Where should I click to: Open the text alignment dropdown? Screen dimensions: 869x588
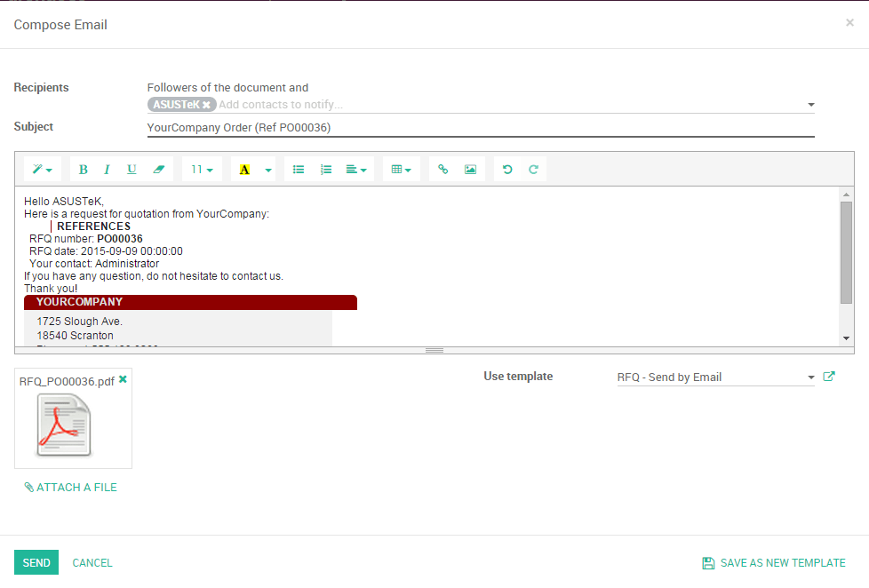pyautogui.click(x=355, y=169)
